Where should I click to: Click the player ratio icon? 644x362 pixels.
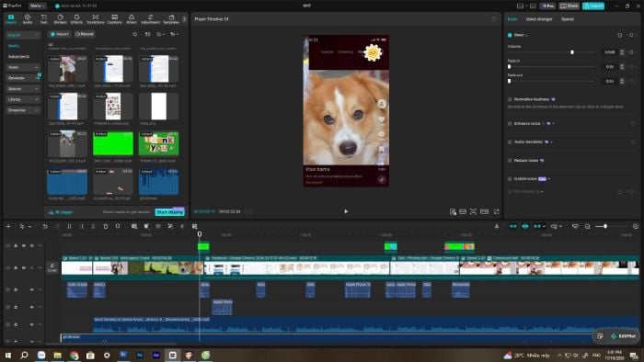[x=485, y=211]
